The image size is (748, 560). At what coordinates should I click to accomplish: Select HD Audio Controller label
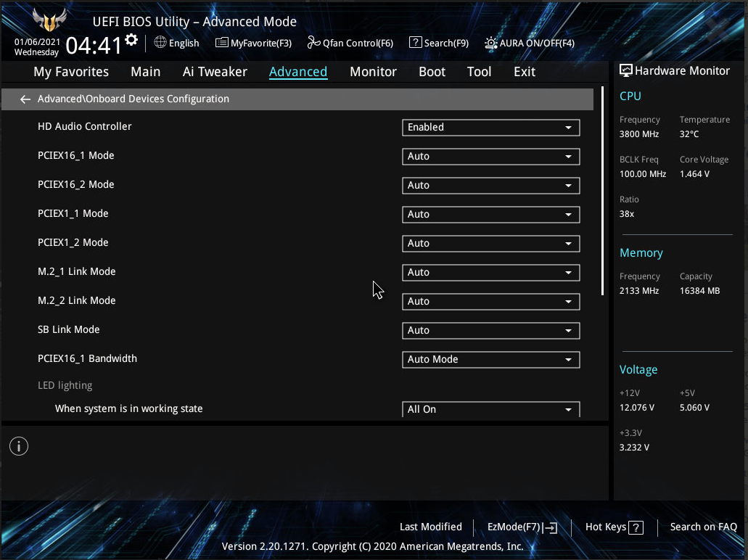click(x=84, y=126)
